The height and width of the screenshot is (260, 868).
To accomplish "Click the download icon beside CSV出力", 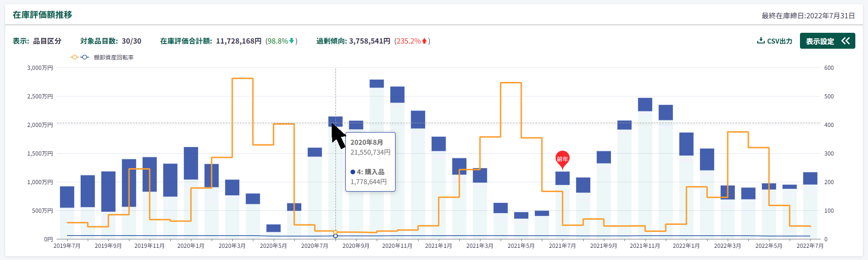I will 761,41.
